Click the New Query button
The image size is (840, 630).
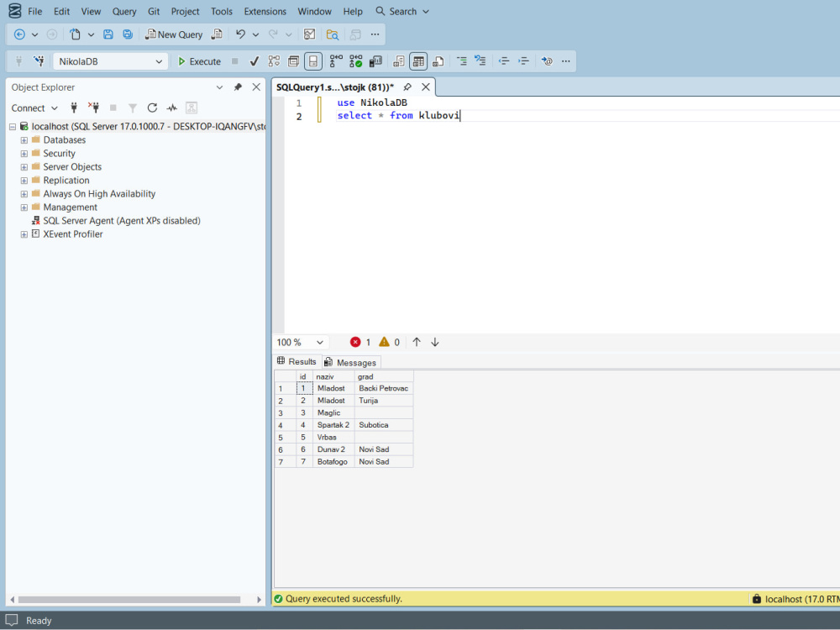[174, 34]
